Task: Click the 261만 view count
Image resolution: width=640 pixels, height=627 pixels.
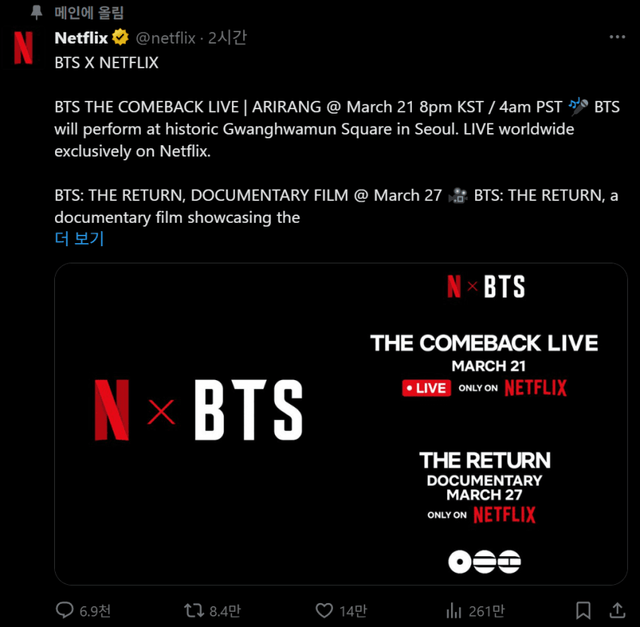Action: [x=486, y=610]
